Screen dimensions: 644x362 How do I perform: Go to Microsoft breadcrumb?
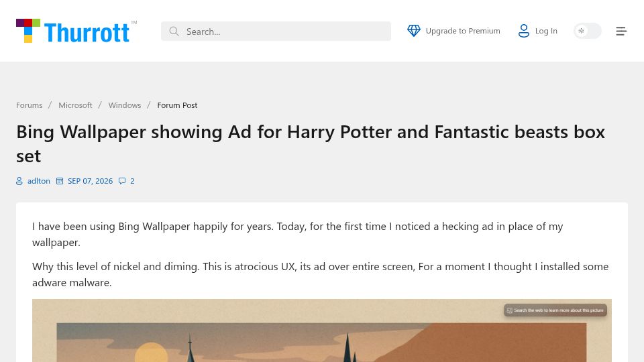point(75,105)
